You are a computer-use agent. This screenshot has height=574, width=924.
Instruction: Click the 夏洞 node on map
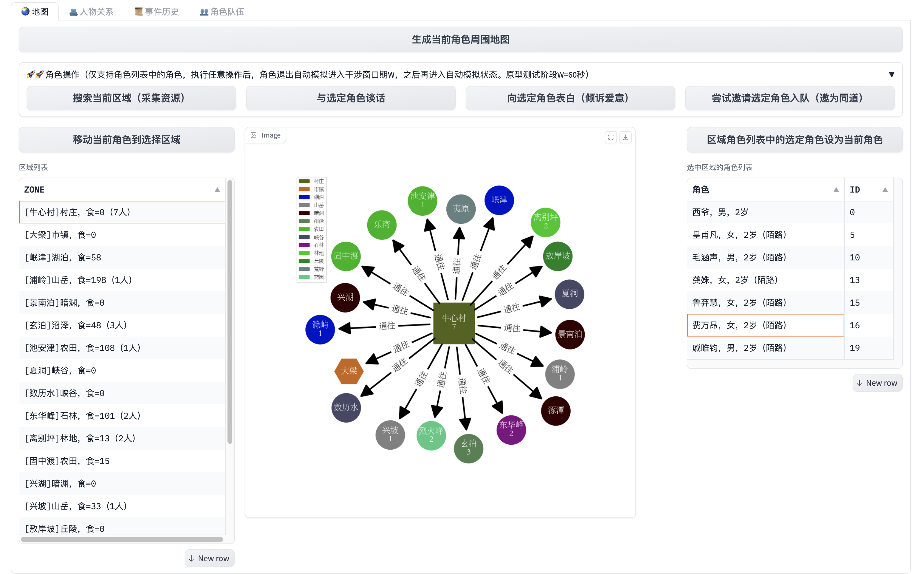click(569, 294)
